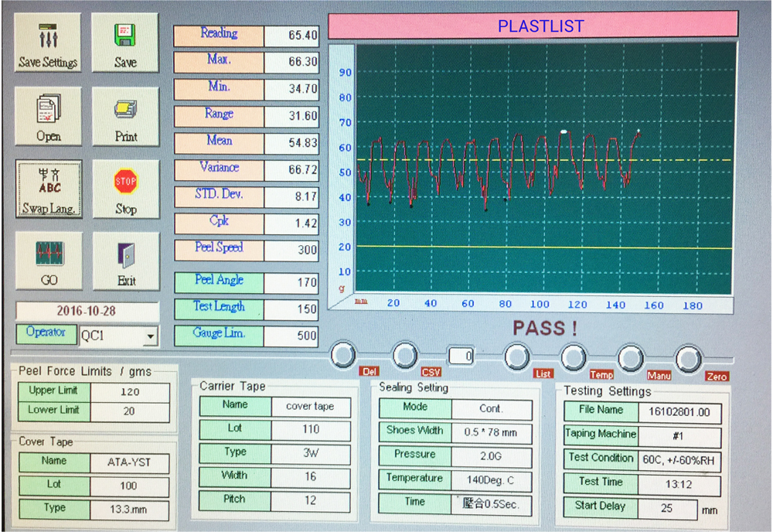This screenshot has width=773, height=532.
Task: Start measurement with the GO icon
Action: 48,261
